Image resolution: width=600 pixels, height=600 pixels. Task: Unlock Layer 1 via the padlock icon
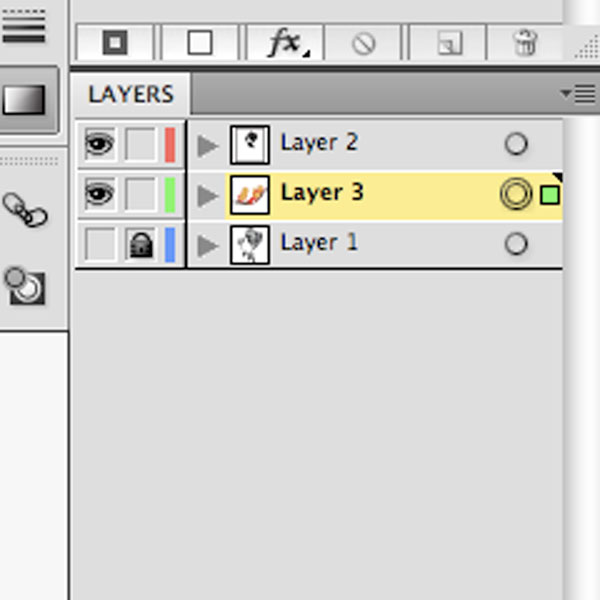(x=140, y=244)
